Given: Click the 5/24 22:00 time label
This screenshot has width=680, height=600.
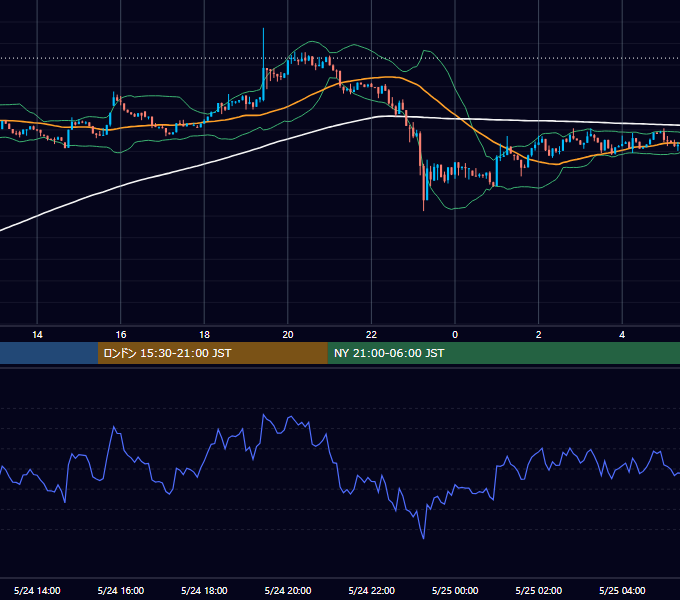Looking at the screenshot, I should [372, 590].
